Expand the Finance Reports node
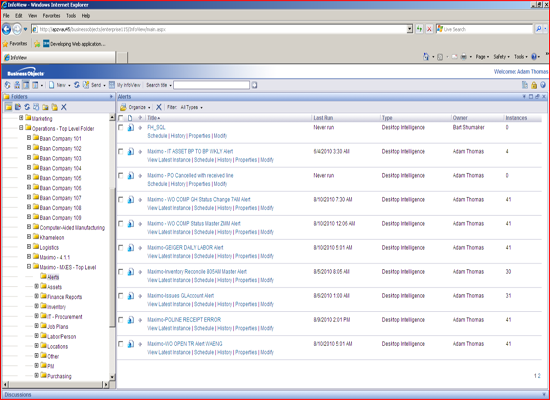The height and width of the screenshot is (400, 550). click(x=36, y=296)
